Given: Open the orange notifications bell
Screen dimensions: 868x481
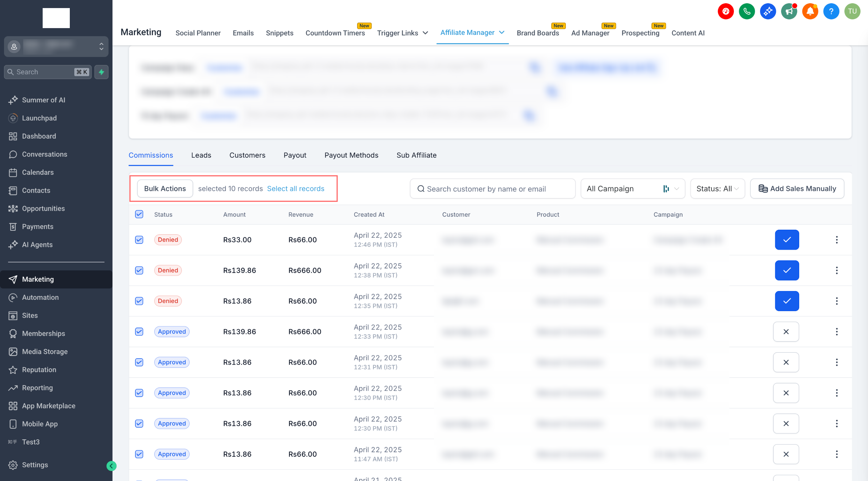Looking at the screenshot, I should coord(810,11).
